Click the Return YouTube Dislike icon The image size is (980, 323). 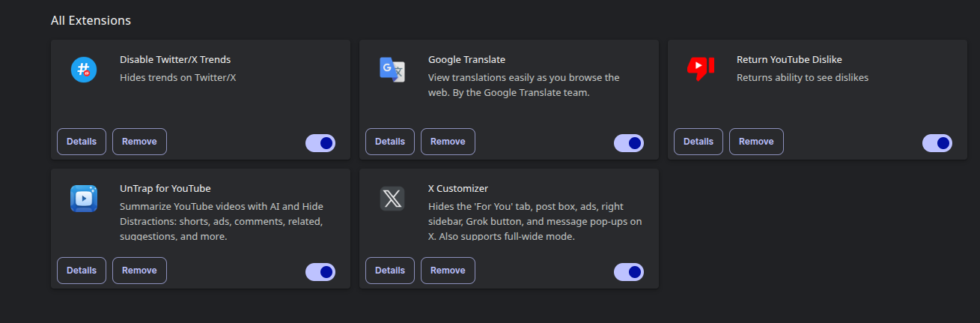(x=701, y=68)
